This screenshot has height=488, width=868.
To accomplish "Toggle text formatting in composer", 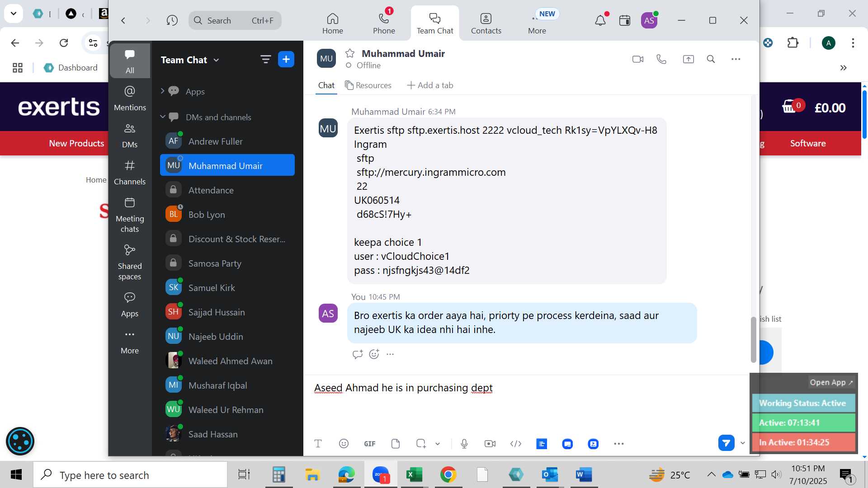I will coord(318,444).
